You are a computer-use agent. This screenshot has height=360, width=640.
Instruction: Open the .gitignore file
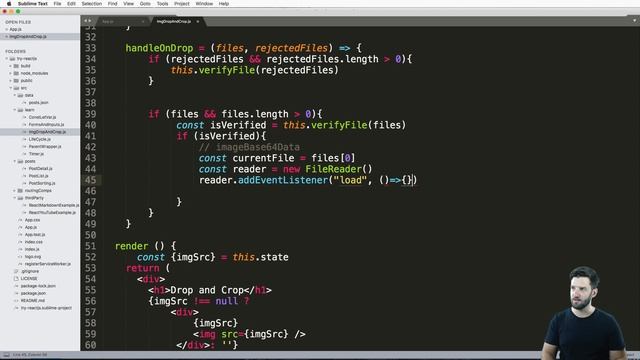coord(30,271)
